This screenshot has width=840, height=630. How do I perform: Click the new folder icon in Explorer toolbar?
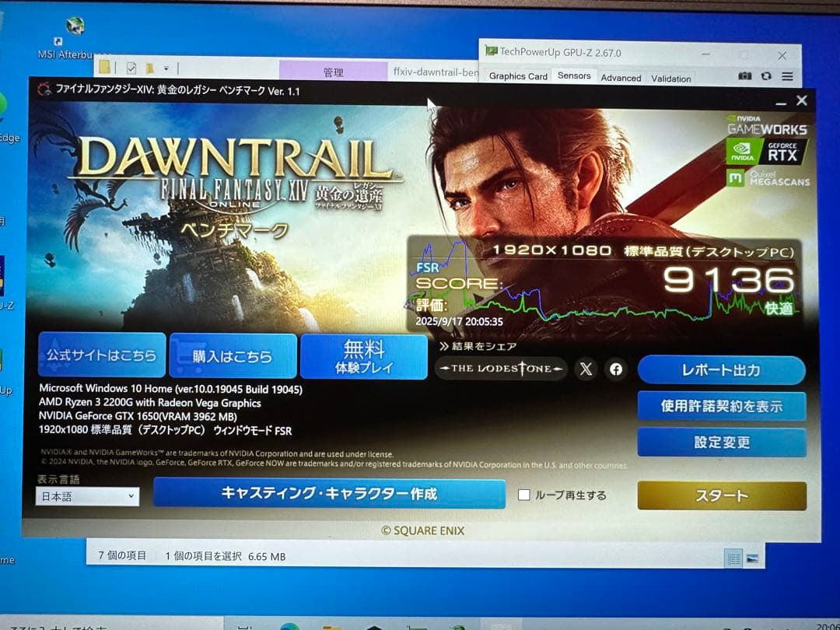(103, 67)
